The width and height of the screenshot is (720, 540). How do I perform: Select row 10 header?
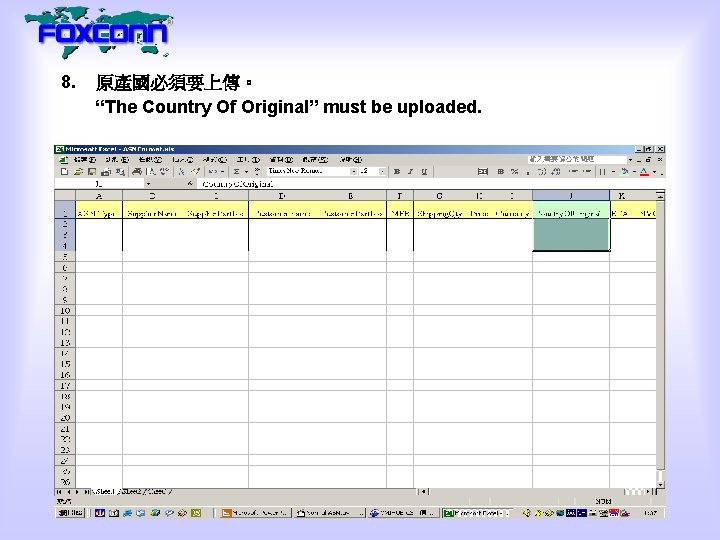click(65, 310)
